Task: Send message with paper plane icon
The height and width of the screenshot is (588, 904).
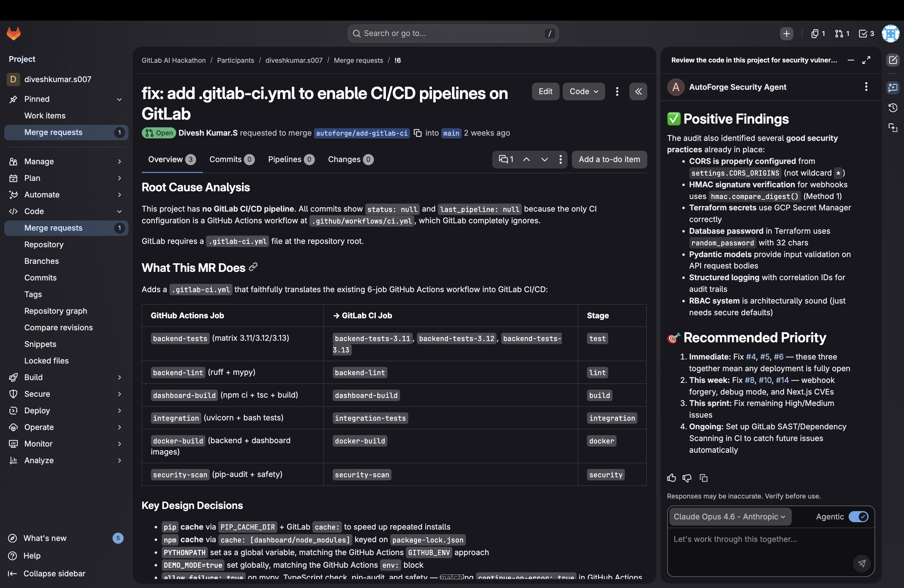Action: tap(862, 563)
